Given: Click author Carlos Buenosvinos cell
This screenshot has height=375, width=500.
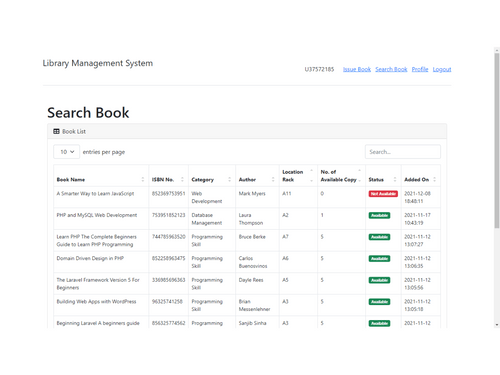Looking at the screenshot, I should pos(257,262).
